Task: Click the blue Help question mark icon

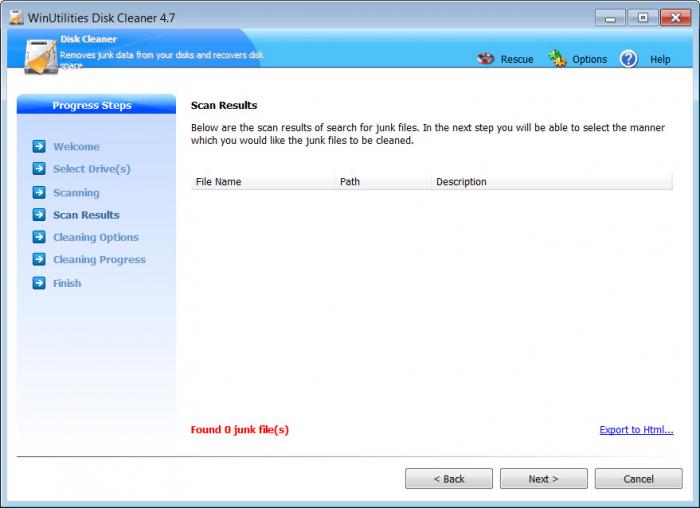Action: pyautogui.click(x=629, y=58)
